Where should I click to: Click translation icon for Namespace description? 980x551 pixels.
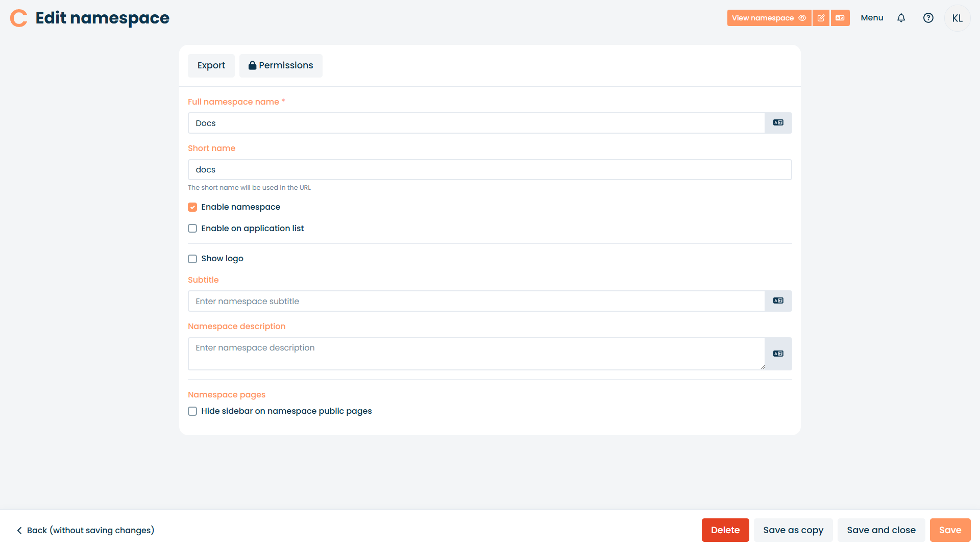tap(778, 354)
